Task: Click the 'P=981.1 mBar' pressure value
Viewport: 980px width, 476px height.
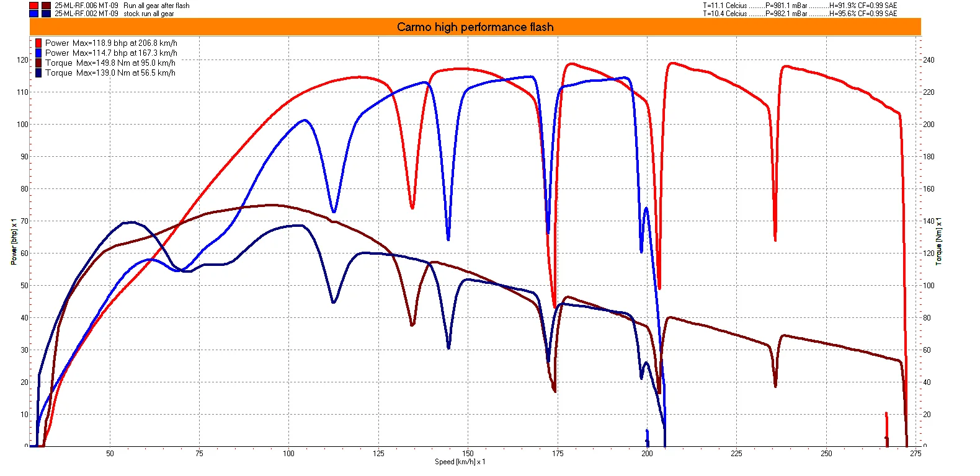Action: pyautogui.click(x=786, y=6)
